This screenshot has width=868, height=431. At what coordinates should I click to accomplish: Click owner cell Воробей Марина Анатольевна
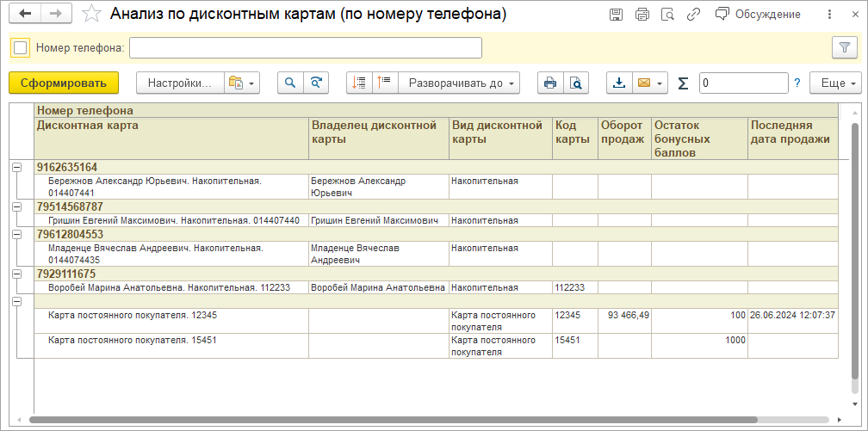point(379,287)
